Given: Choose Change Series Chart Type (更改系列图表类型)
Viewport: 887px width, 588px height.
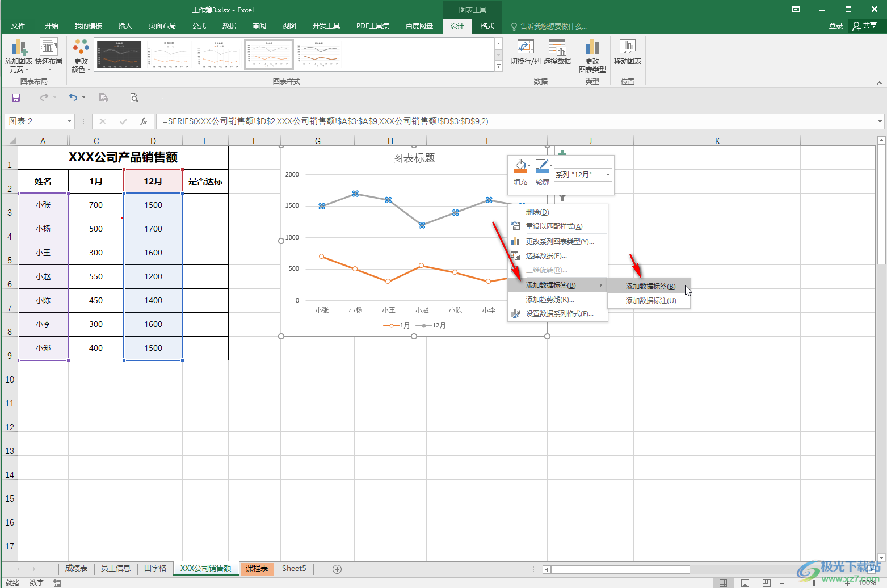Looking at the screenshot, I should (x=558, y=241).
